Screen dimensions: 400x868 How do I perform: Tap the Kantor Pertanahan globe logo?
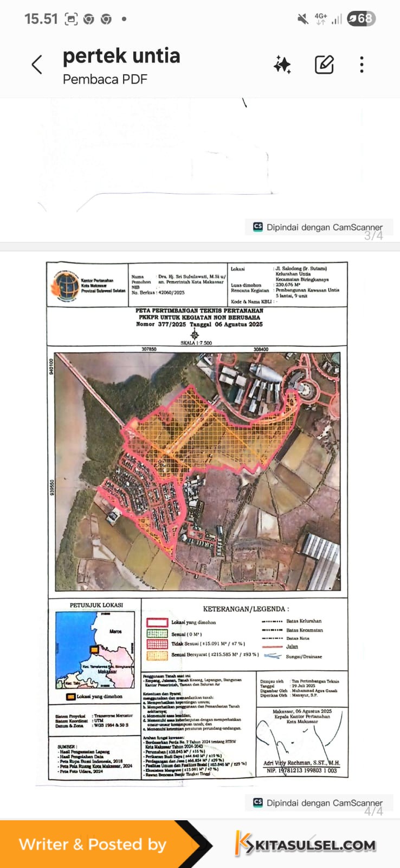(66, 285)
